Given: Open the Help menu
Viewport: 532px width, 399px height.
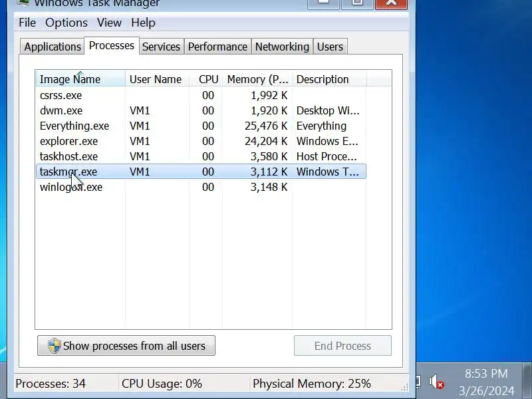Looking at the screenshot, I should pyautogui.click(x=143, y=23).
